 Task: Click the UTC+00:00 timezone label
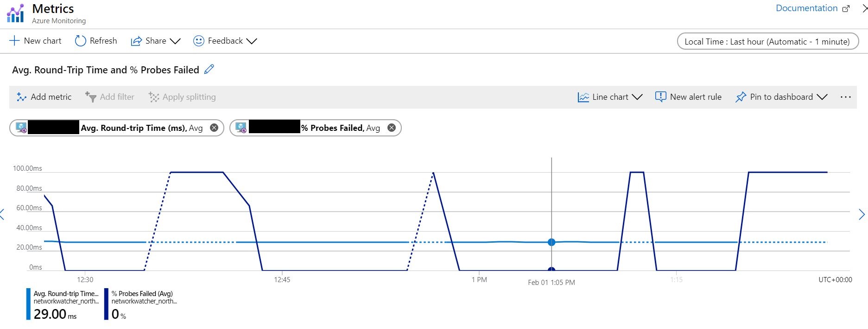(x=835, y=279)
